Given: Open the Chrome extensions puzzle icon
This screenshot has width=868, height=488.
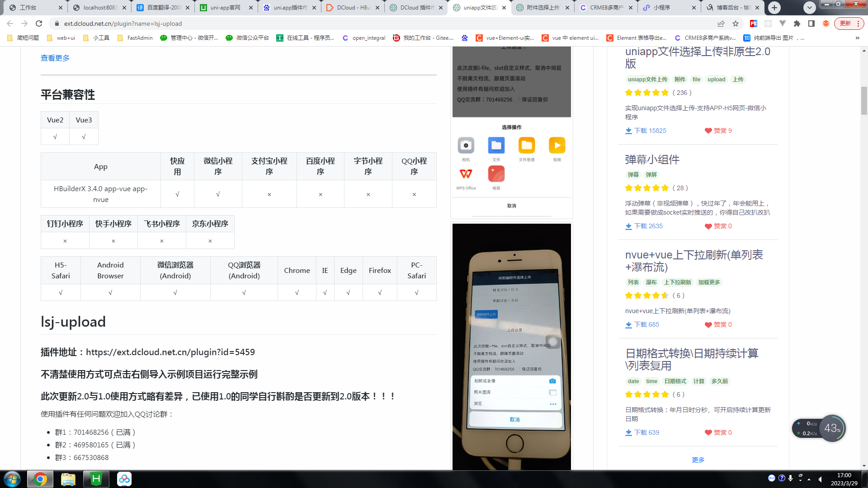Looking at the screenshot, I should click(797, 23).
